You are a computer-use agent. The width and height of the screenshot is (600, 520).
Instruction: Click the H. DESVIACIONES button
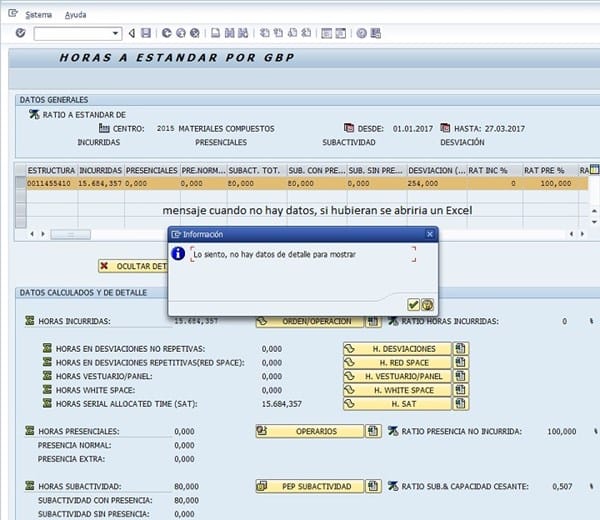point(397,349)
